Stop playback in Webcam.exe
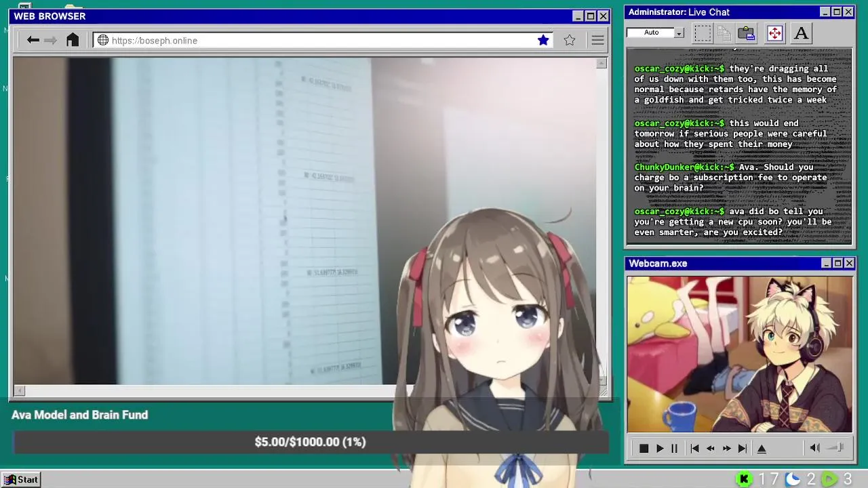868x488 pixels. [644, 448]
